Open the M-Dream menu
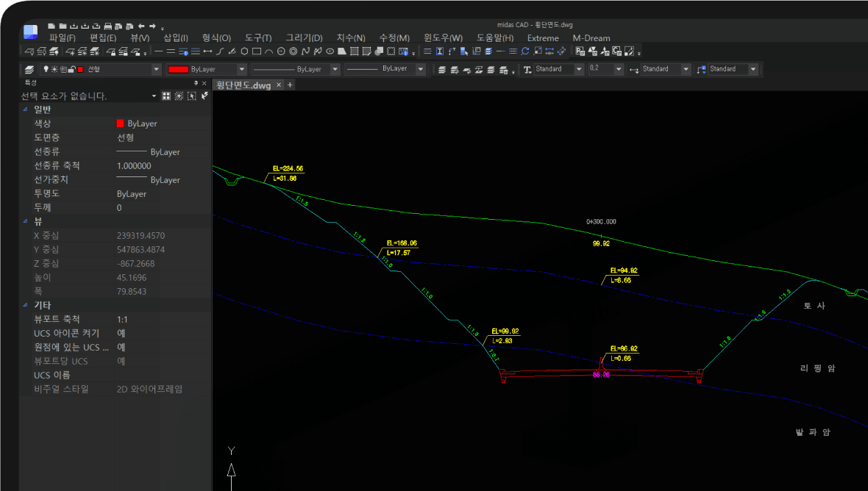868x491 pixels. pyautogui.click(x=591, y=38)
